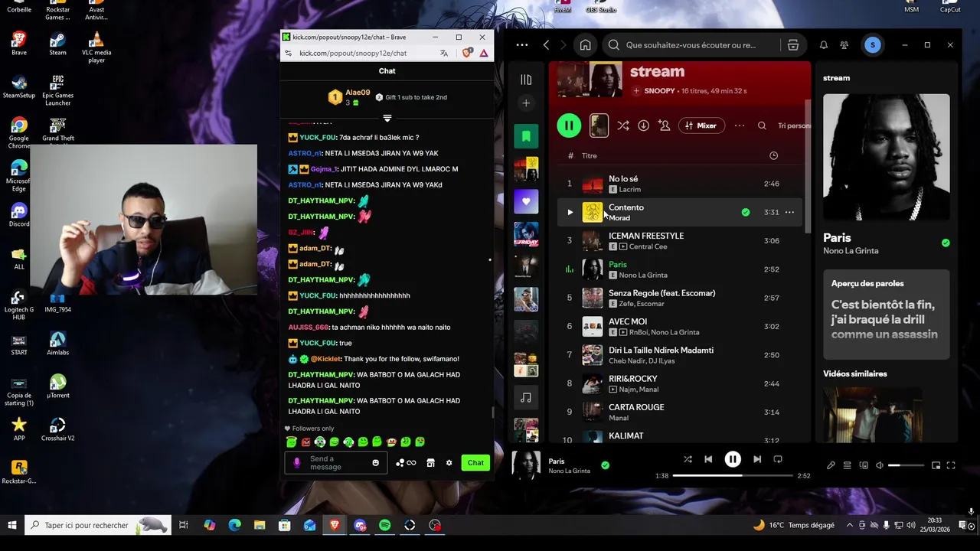The width and height of the screenshot is (980, 551).
Task: Toggle shuffle in the bottom player bar
Action: [x=688, y=459]
